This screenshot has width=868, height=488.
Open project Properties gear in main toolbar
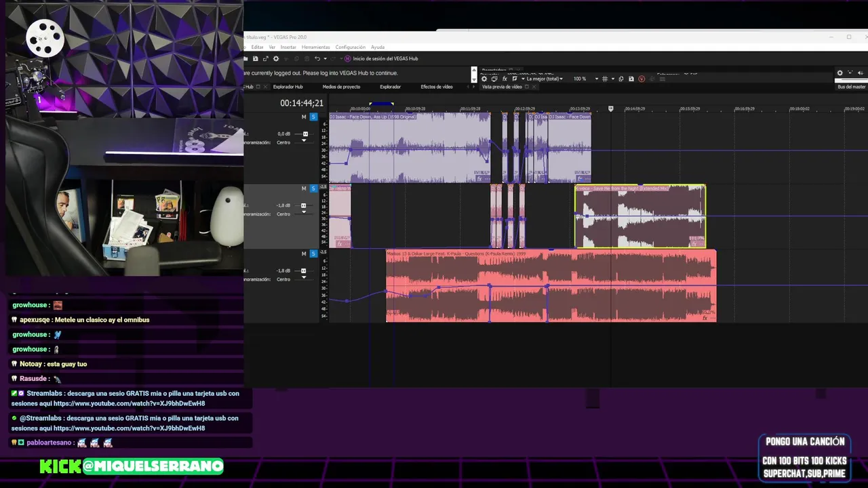pyautogui.click(x=276, y=59)
